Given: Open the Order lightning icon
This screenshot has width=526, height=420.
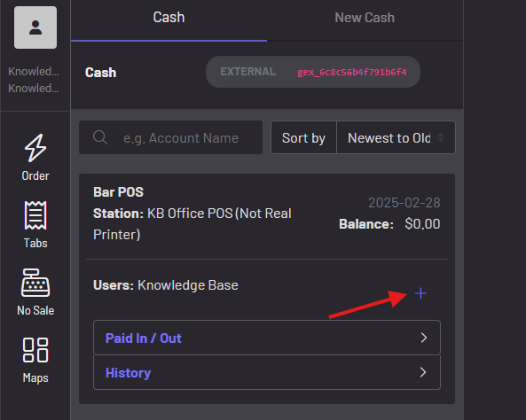Looking at the screenshot, I should (35, 148).
